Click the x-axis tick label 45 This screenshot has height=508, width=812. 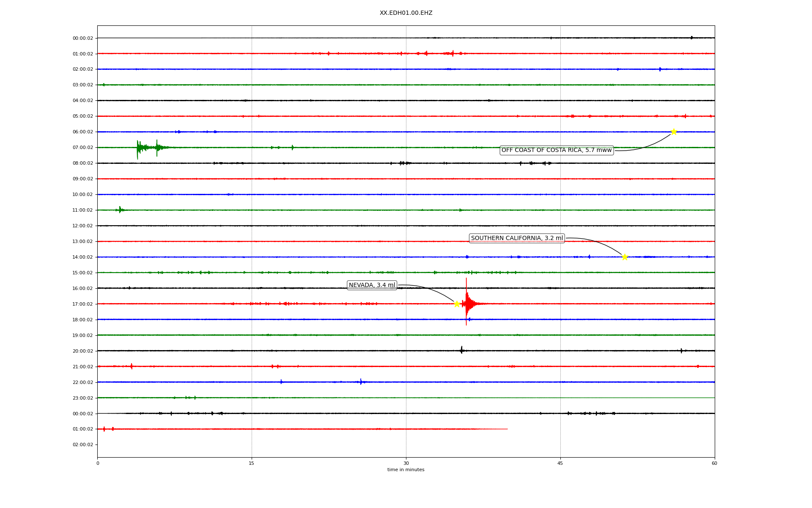coord(560,463)
